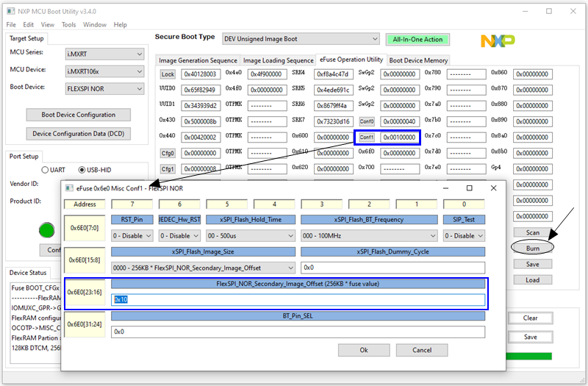Switch to Image Generation Sequence tab
588x386 pixels.
click(198, 60)
